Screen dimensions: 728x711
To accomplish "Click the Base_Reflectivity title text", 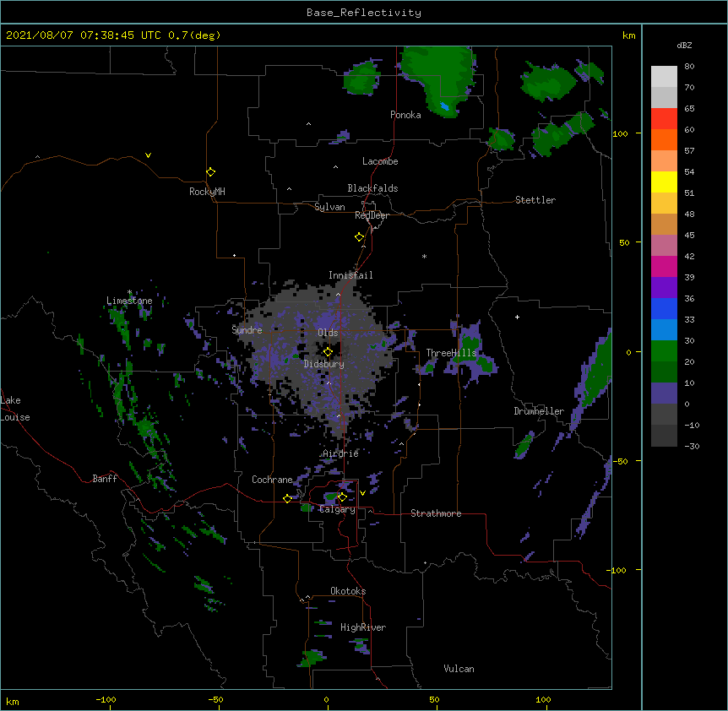I will [364, 13].
